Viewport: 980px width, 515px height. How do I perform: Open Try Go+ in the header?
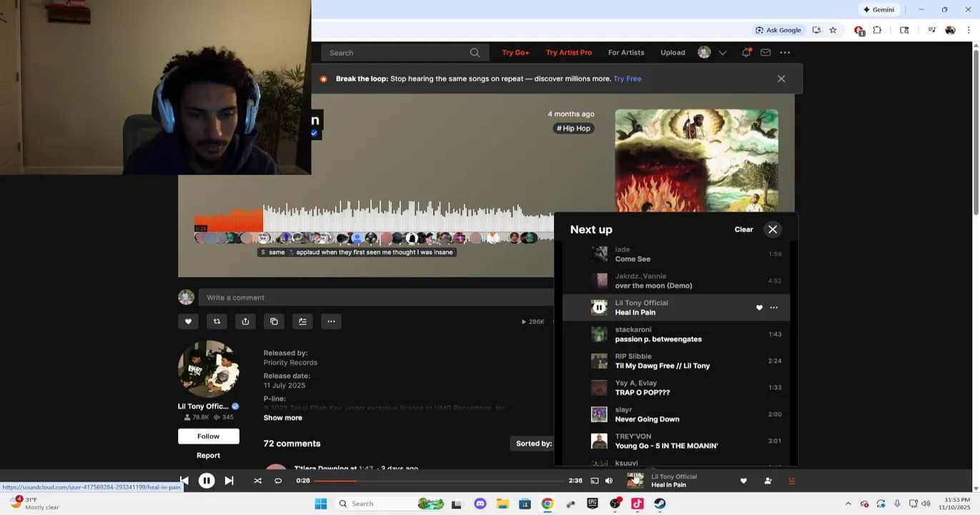tap(515, 53)
